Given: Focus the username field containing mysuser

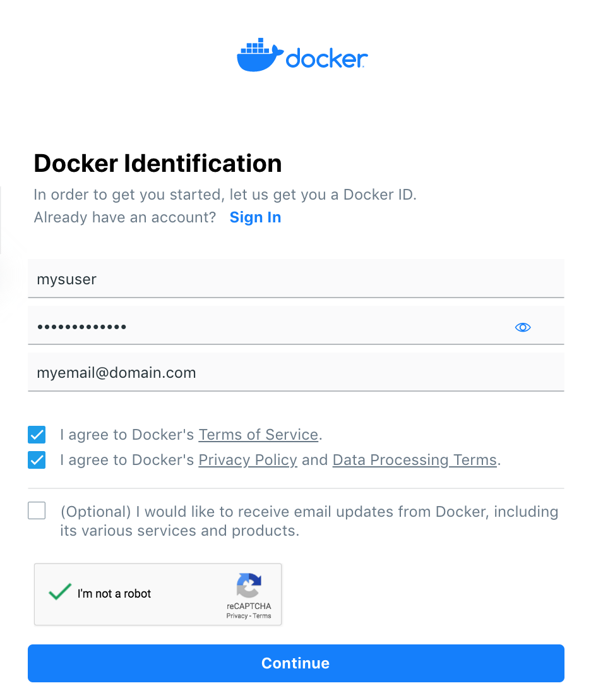Looking at the screenshot, I should click(295, 279).
